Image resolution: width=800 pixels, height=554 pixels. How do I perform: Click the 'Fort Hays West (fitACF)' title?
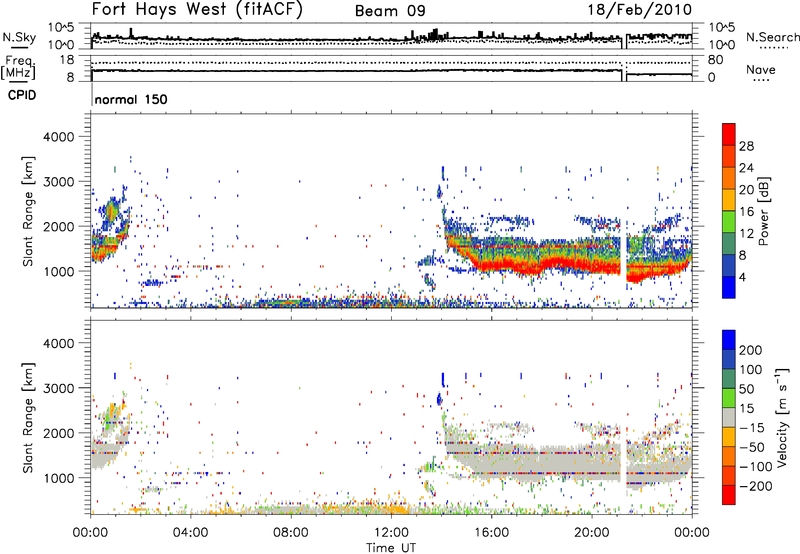point(197,9)
